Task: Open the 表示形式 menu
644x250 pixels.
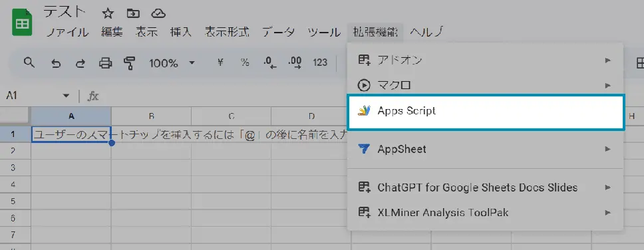Action: point(227,32)
